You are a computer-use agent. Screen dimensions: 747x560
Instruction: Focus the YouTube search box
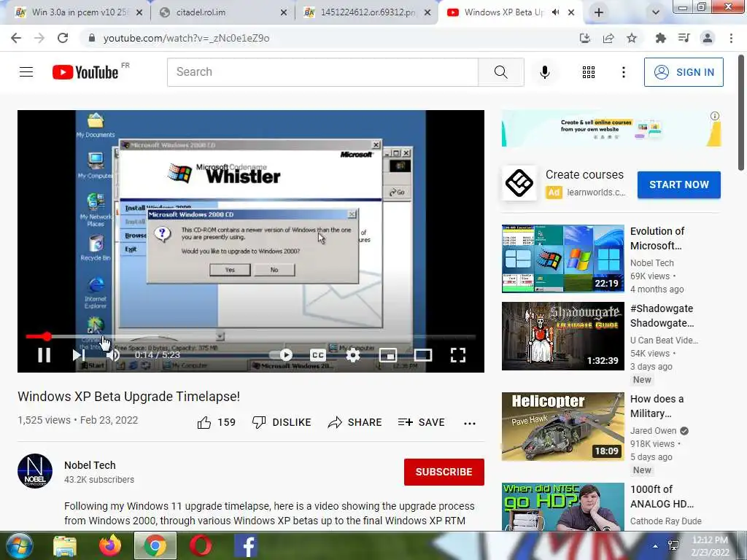click(322, 72)
